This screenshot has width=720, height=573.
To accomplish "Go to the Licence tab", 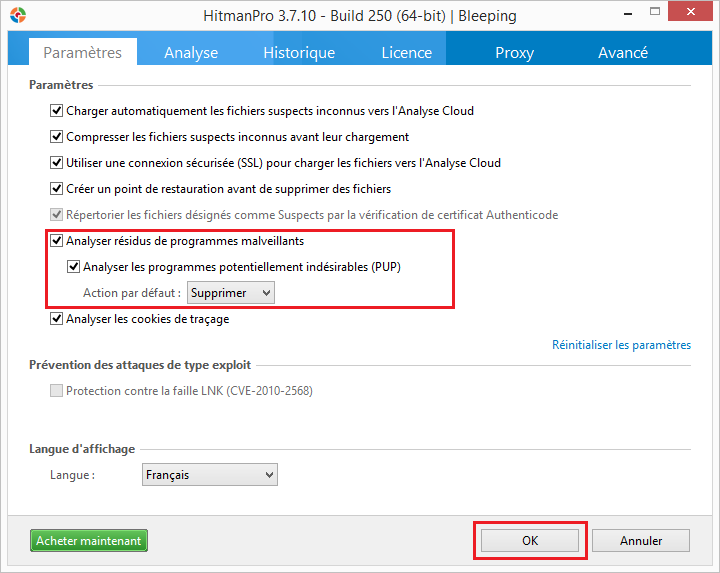I will coord(406,53).
